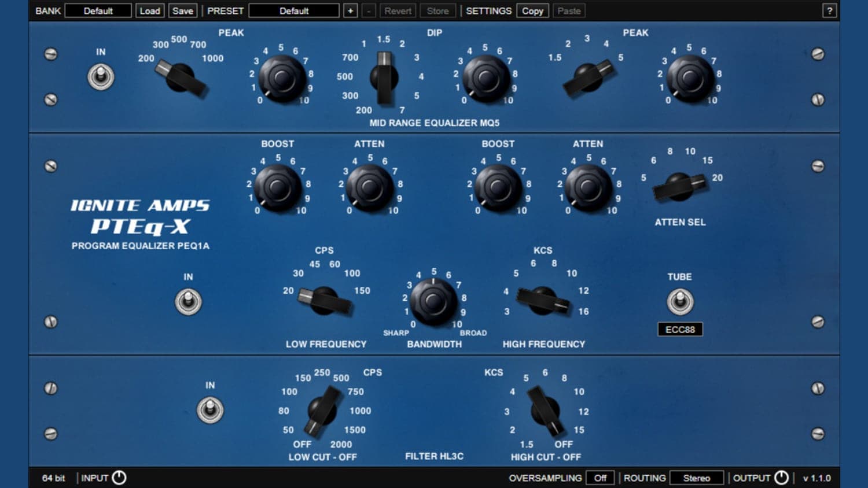Open the help question mark button
The width and height of the screenshot is (868, 488).
click(x=829, y=10)
